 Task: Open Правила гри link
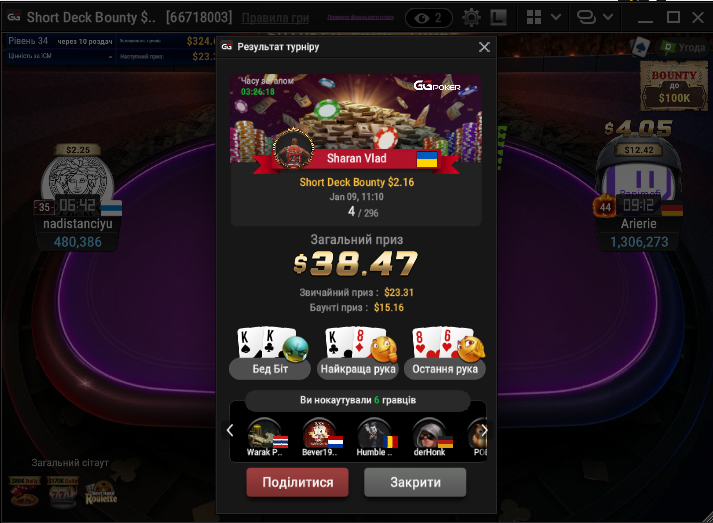point(275,18)
